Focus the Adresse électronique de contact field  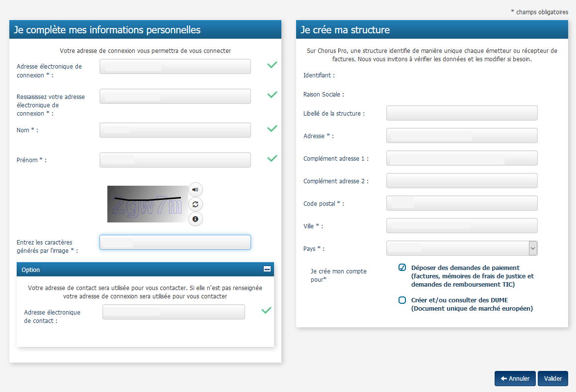[x=174, y=312]
